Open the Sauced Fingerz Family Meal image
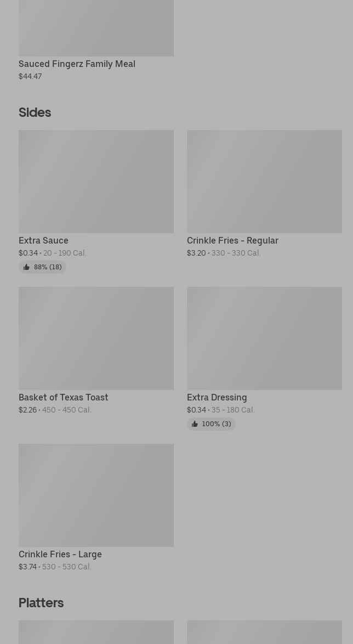 (96, 28)
